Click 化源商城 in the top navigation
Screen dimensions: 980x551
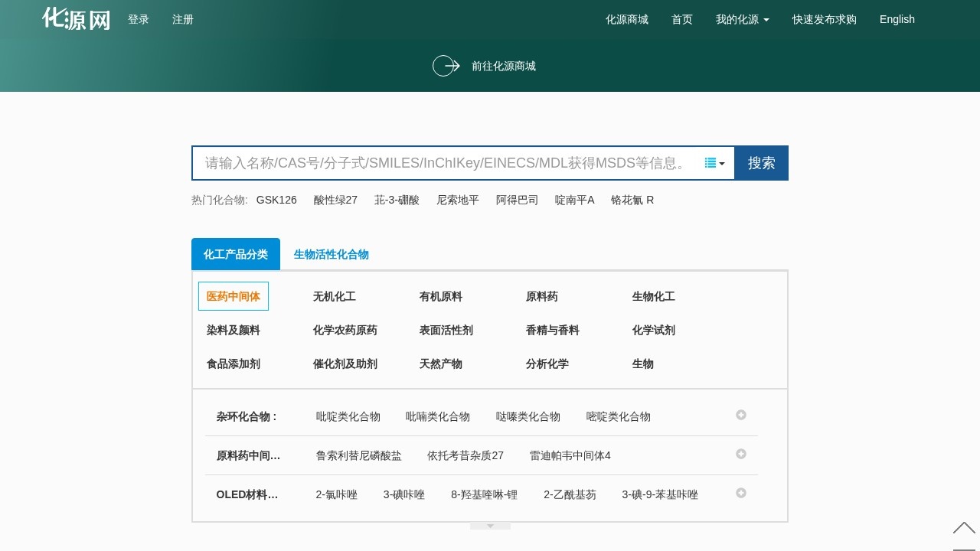pyautogui.click(x=627, y=19)
